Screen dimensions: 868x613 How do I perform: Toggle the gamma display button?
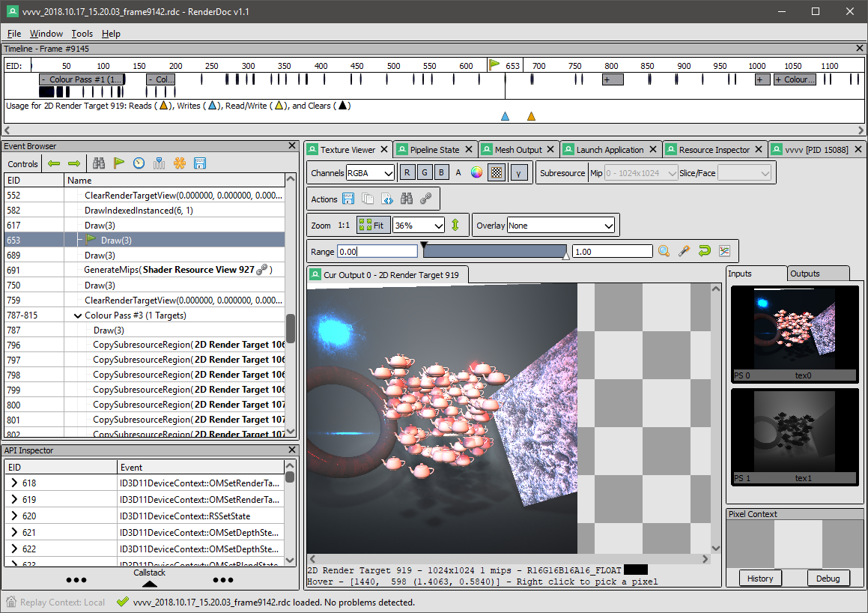[519, 173]
